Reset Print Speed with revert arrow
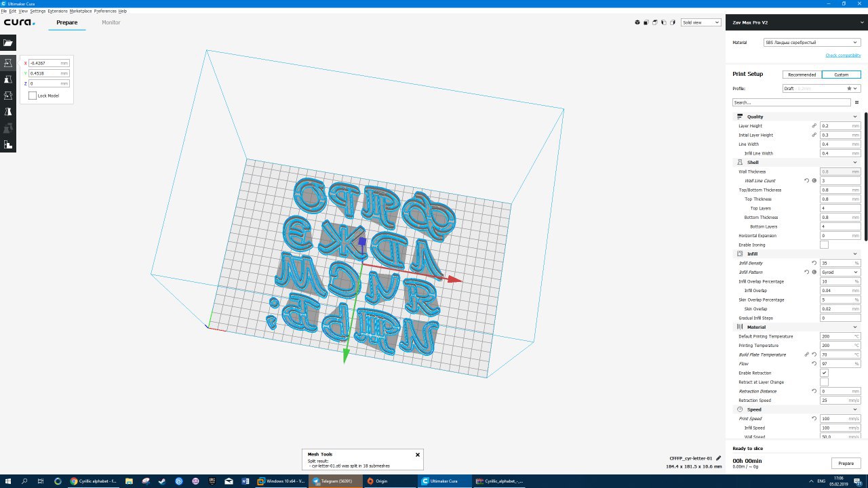 (814, 418)
